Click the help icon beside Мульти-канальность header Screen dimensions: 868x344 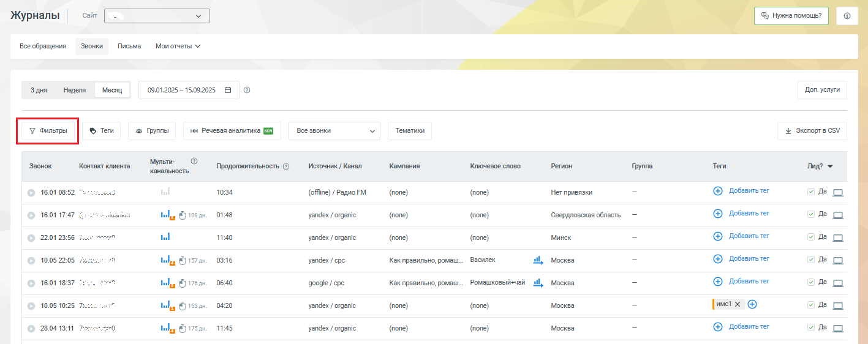tap(194, 161)
